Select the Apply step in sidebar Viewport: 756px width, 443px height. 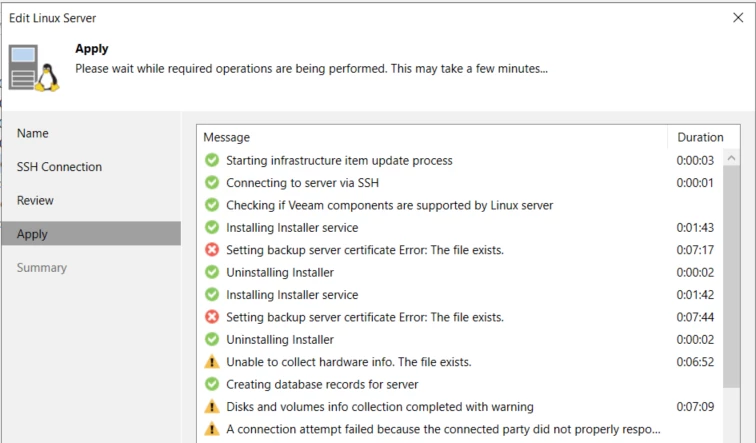pyautogui.click(x=32, y=234)
